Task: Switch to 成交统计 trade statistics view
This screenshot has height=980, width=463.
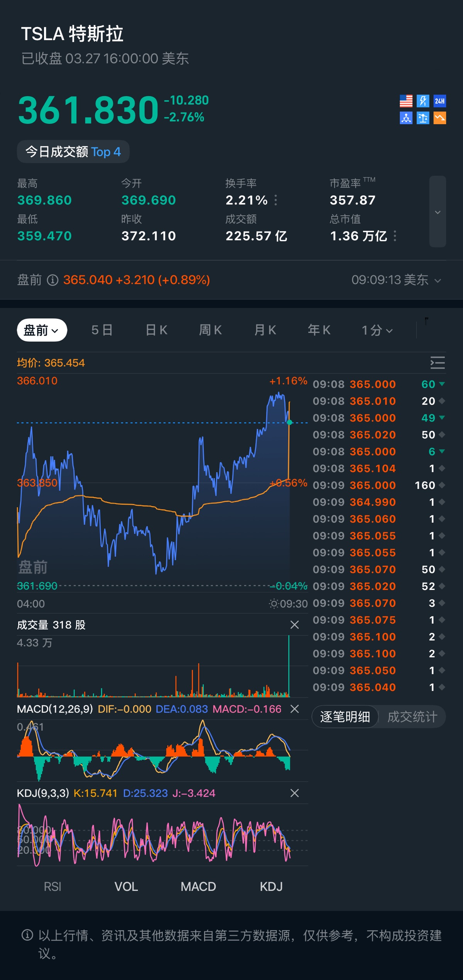Action: (x=412, y=717)
